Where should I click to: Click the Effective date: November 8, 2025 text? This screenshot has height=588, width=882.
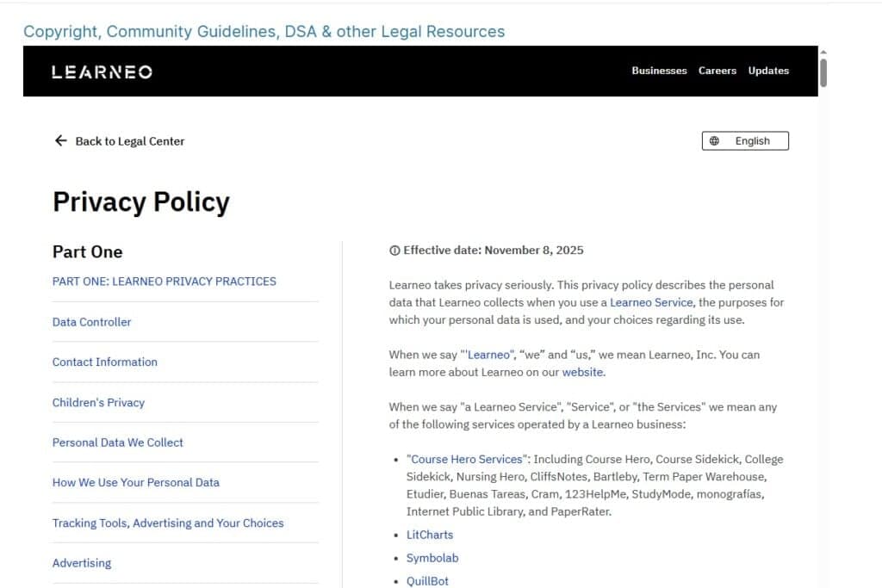coord(494,251)
